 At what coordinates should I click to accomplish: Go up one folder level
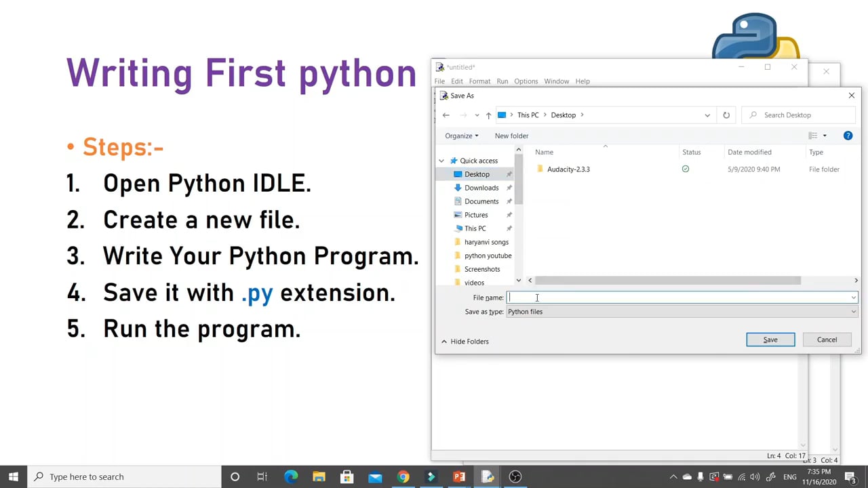[x=488, y=115]
